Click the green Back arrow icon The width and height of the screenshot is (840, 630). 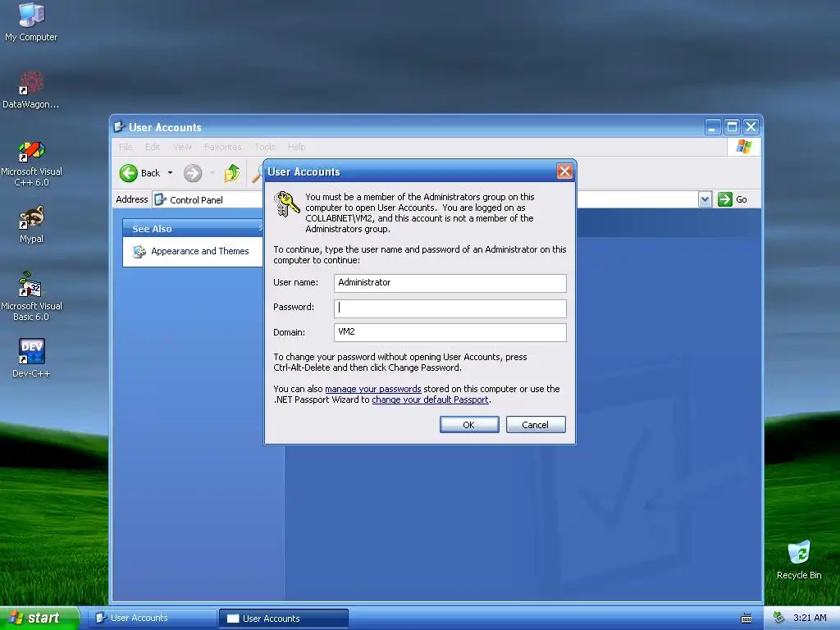coord(129,173)
